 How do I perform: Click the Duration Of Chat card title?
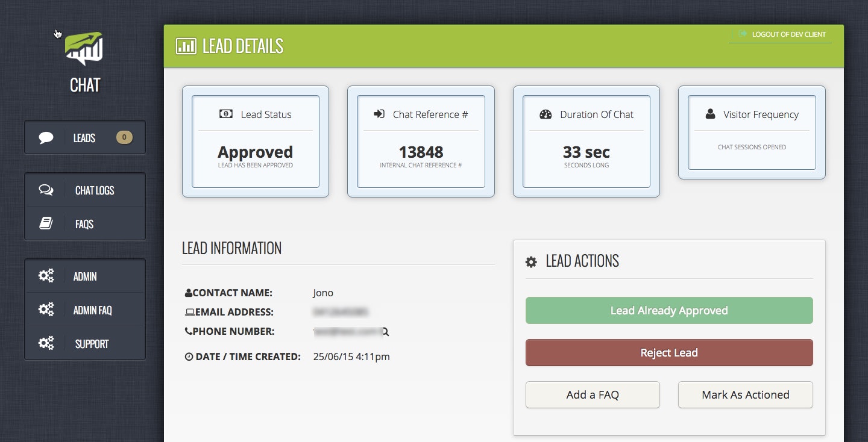point(597,114)
